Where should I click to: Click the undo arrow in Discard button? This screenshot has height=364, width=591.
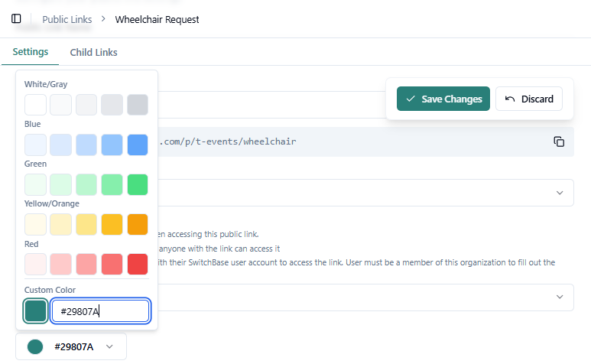click(510, 99)
